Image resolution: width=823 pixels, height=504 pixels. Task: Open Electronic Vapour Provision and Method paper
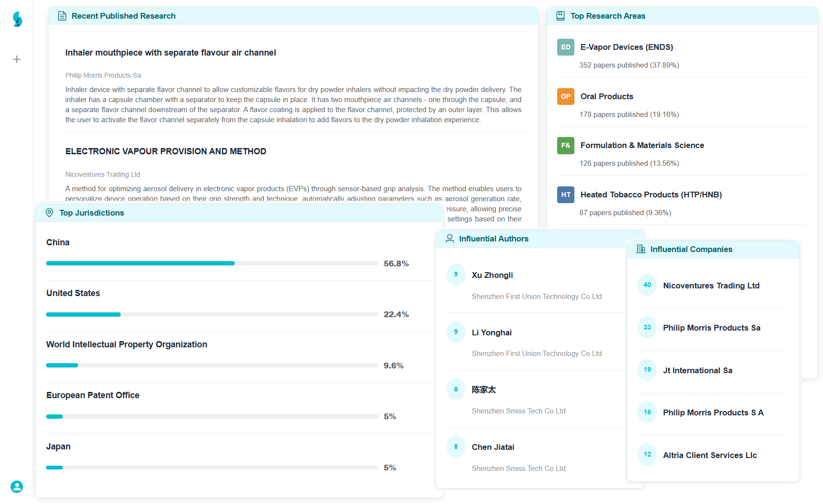pyautogui.click(x=166, y=151)
